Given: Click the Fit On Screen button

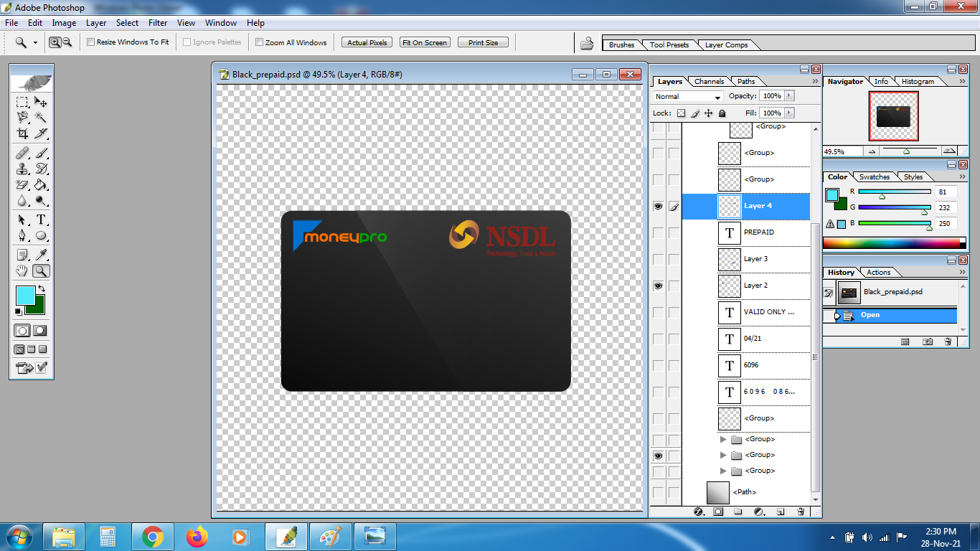Looking at the screenshot, I should click(425, 42).
